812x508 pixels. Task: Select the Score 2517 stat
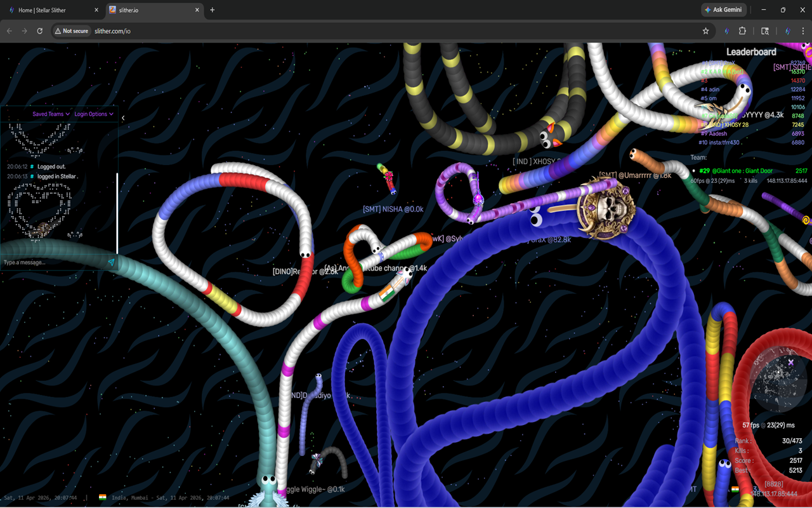pos(769,461)
